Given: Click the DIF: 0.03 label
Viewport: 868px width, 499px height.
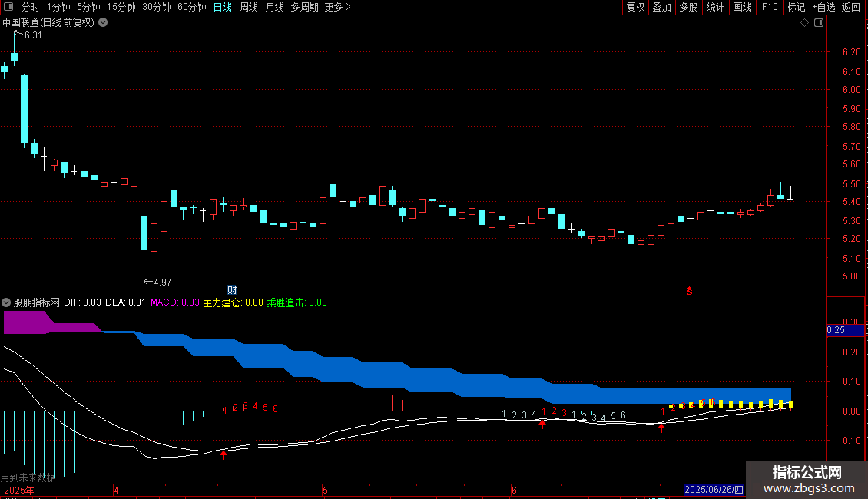Looking at the screenshot, I should tap(82, 302).
